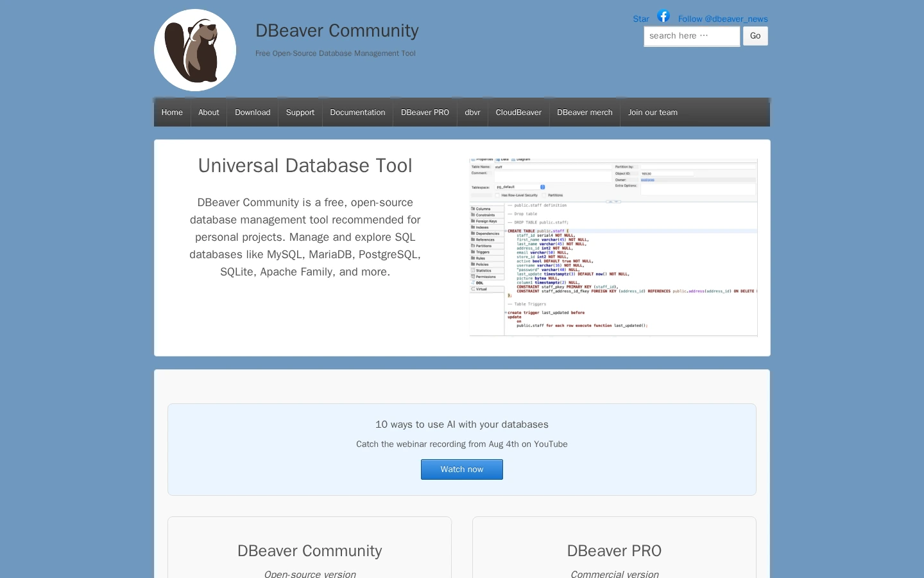
Task: Click the DBeaver PRO card heading
Action: (x=615, y=551)
